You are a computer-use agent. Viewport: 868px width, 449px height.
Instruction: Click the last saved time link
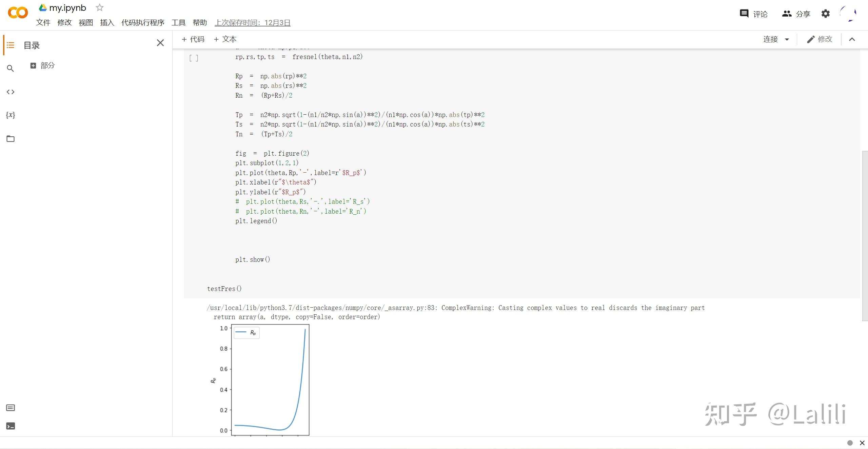[252, 23]
